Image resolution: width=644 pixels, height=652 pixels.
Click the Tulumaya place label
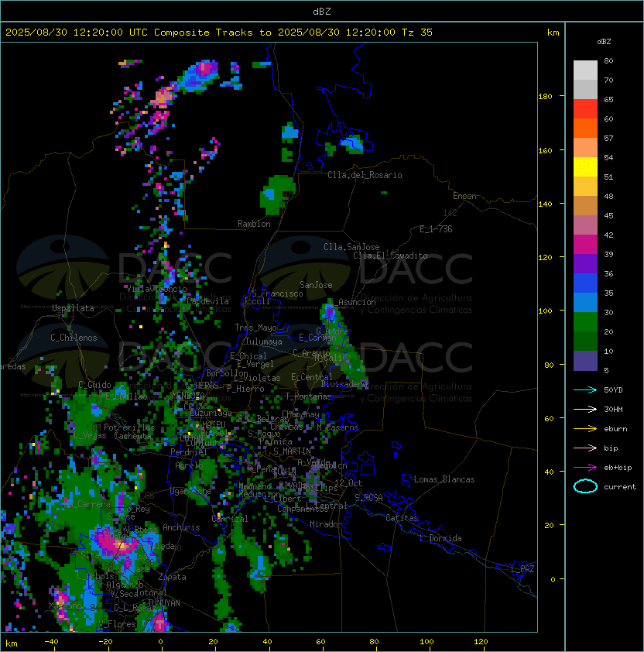264,341
